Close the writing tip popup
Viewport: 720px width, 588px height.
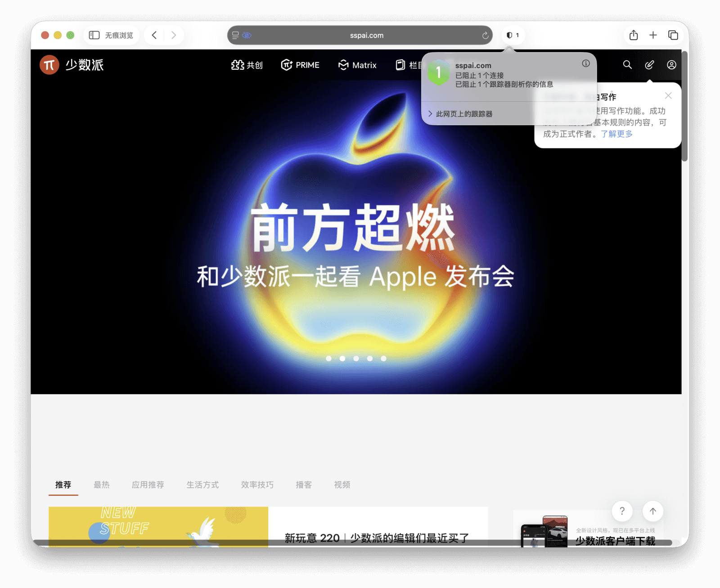668,95
